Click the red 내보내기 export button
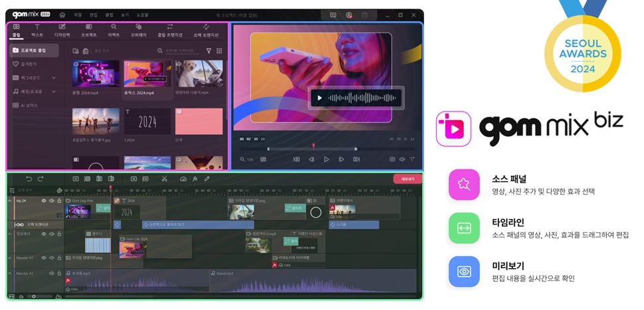 pos(407,179)
